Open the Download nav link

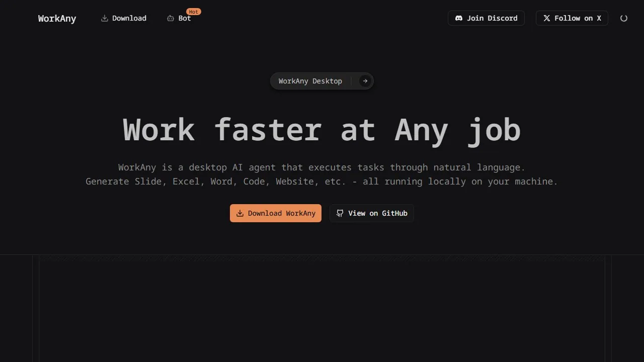(x=124, y=18)
